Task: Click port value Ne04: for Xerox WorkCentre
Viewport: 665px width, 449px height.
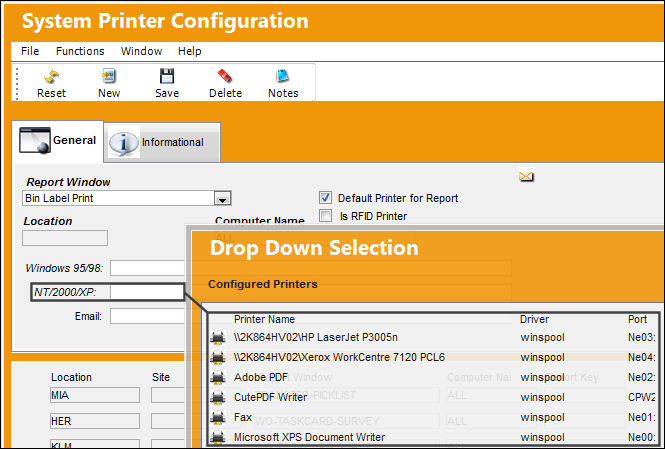Action: pyautogui.click(x=641, y=357)
